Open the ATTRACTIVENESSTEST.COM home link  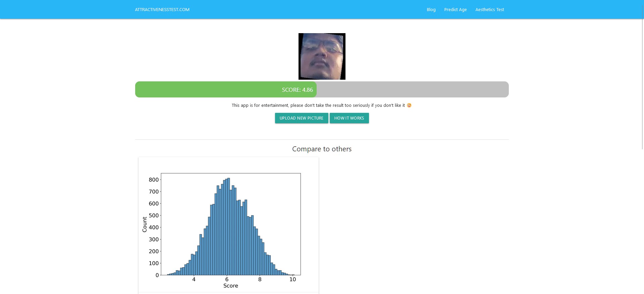[162, 10]
